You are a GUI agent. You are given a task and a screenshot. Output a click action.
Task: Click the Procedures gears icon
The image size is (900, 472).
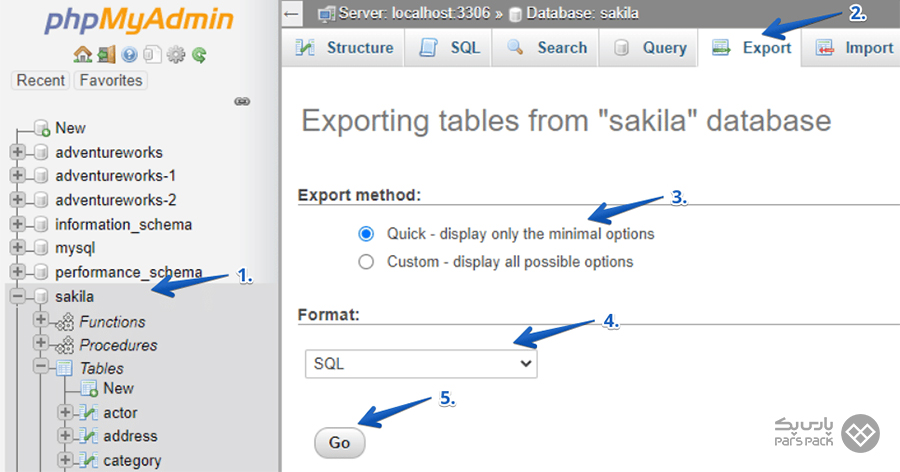tap(66, 345)
